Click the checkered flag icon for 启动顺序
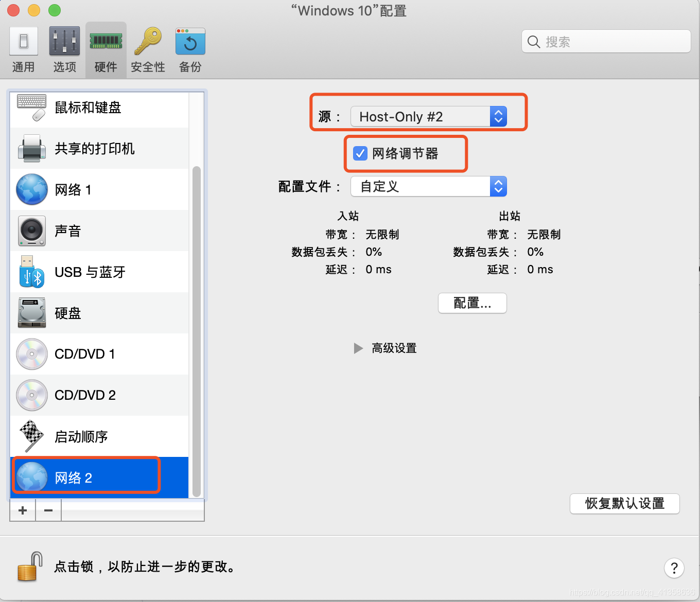This screenshot has height=602, width=700. 32,436
